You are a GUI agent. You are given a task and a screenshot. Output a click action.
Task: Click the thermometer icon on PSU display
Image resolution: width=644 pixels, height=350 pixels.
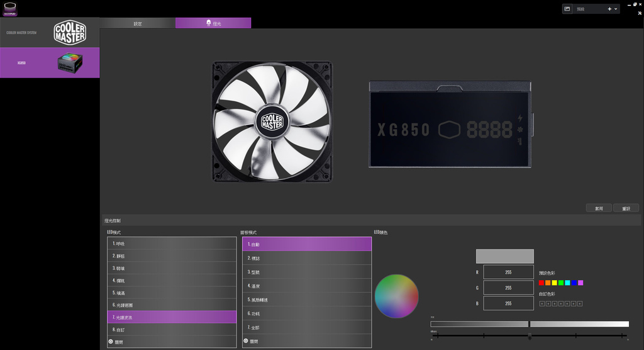click(520, 141)
